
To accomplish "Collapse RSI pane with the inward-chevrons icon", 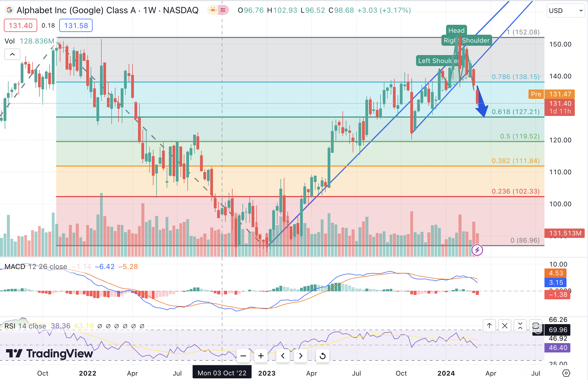I will click(520, 326).
